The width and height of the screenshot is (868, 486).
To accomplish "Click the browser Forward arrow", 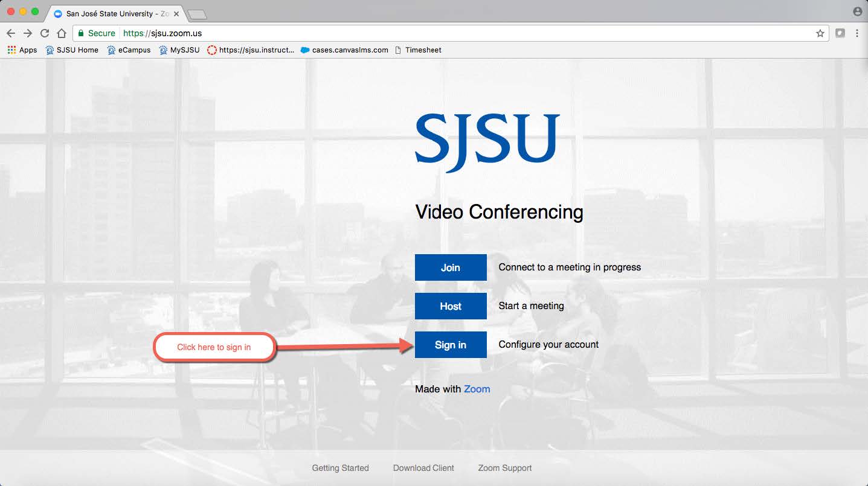I will [28, 33].
